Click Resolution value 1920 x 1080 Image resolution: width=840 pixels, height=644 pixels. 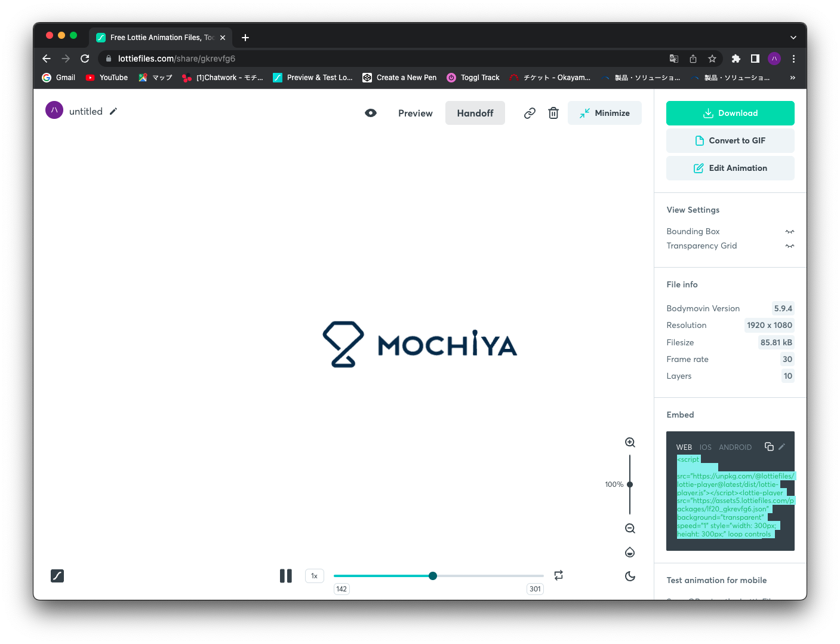770,325
